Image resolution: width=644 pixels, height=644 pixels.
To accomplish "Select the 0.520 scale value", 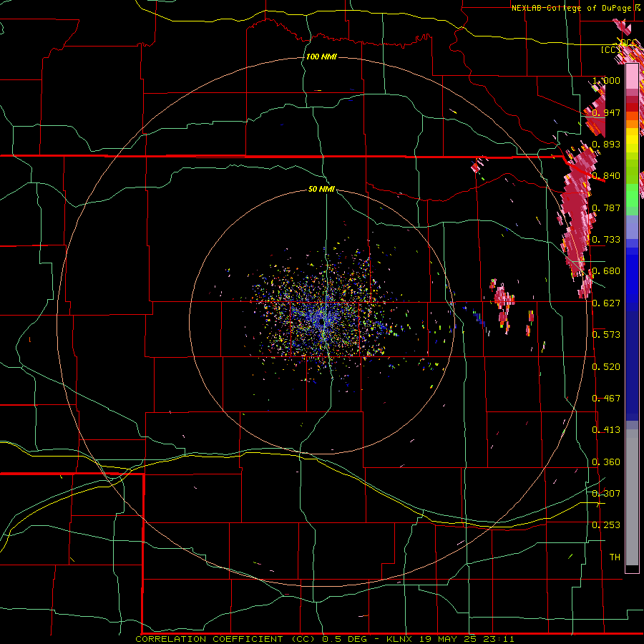I will click(606, 367).
